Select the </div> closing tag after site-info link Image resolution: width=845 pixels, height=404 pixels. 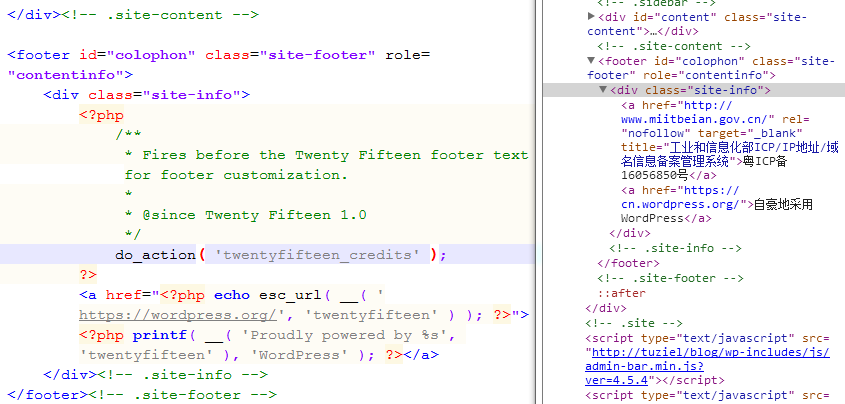tap(629, 233)
